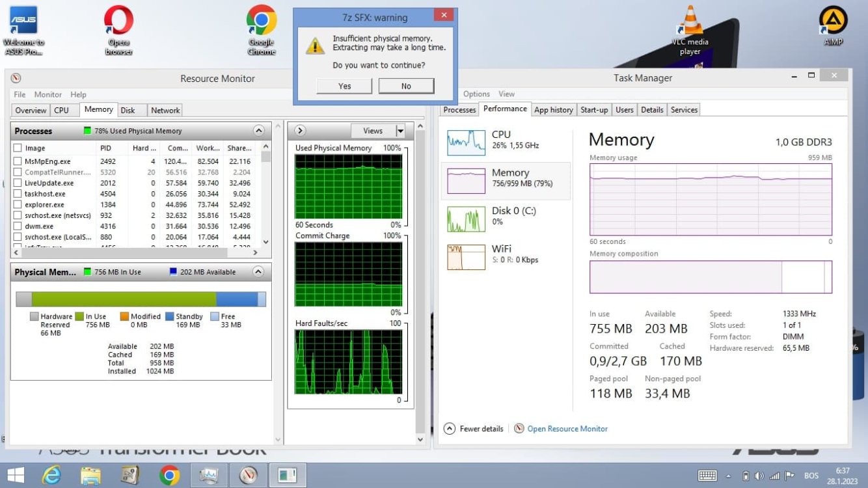Open File Explorer from the taskbar

90,475
